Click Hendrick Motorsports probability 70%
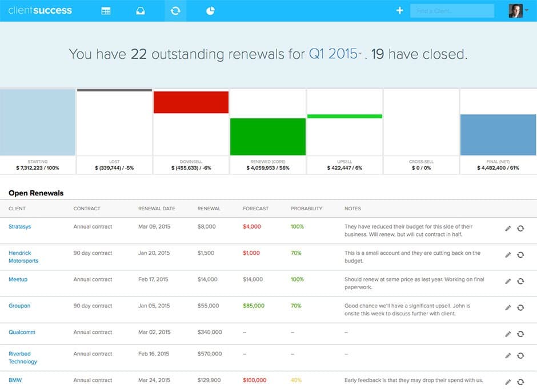Screen dimensions: 537x392 pos(296,253)
